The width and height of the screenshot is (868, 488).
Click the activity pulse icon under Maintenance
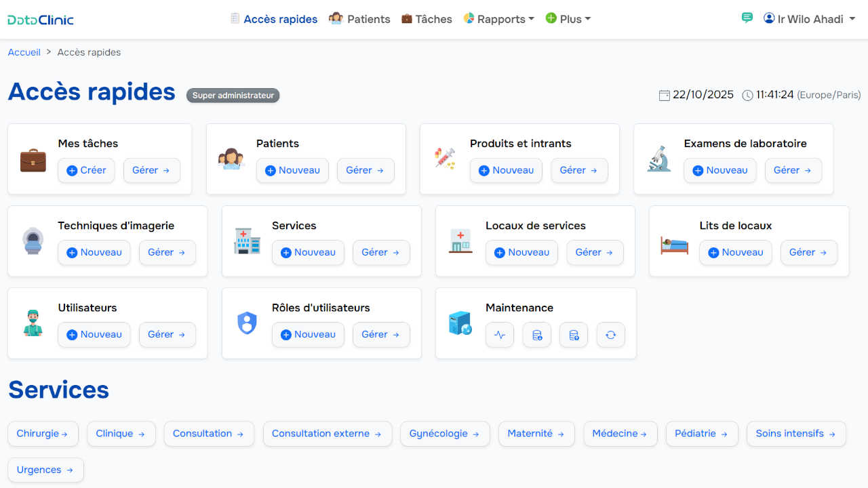click(x=500, y=335)
